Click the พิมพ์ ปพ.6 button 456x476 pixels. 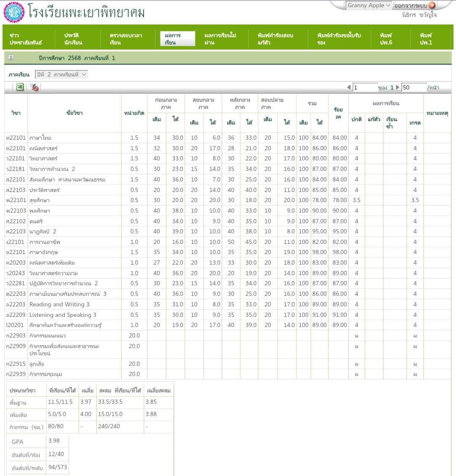tap(386, 39)
